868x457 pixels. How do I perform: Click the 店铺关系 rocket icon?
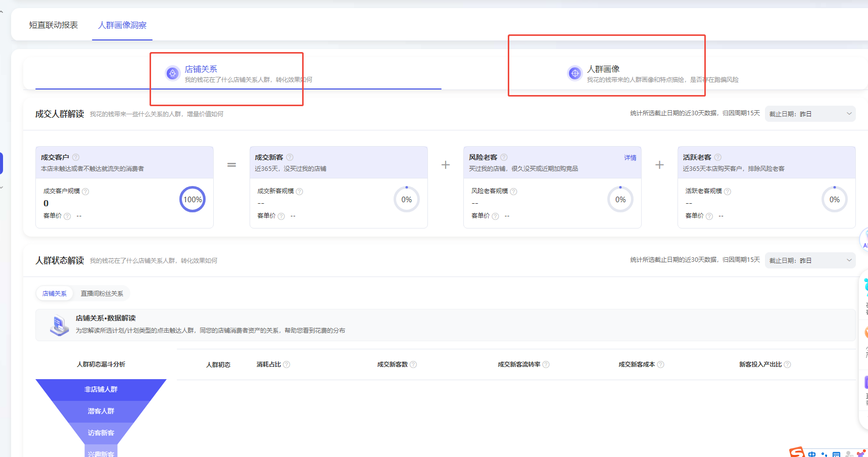pos(172,73)
